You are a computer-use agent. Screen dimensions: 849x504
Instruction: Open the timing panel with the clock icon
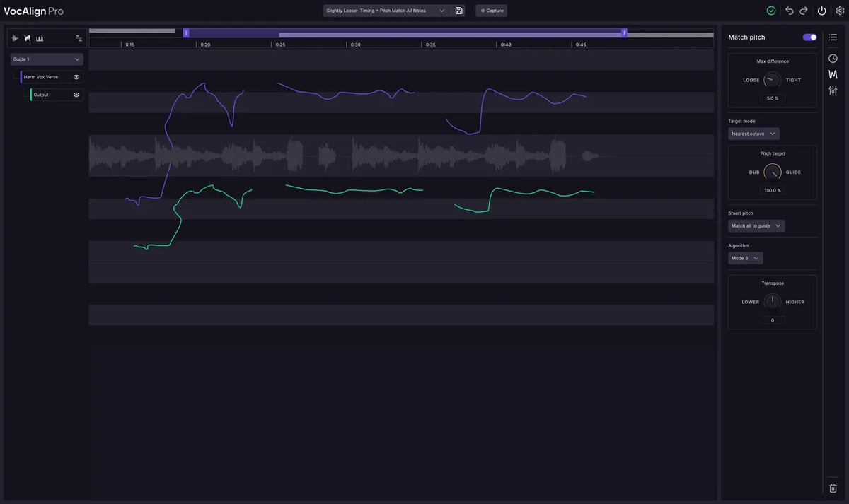click(x=833, y=58)
